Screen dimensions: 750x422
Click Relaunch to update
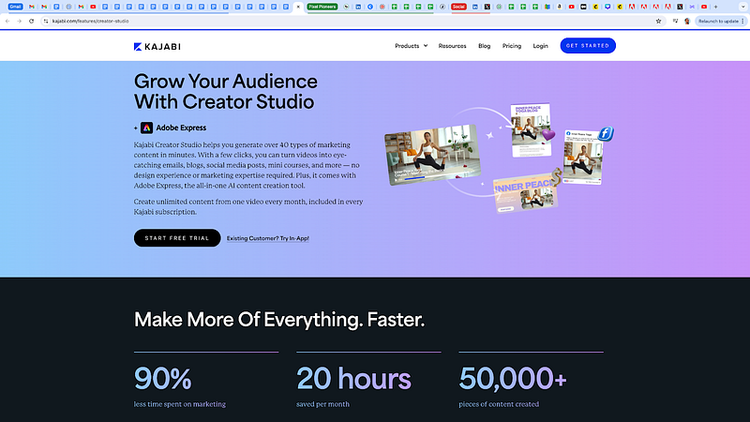tap(720, 21)
